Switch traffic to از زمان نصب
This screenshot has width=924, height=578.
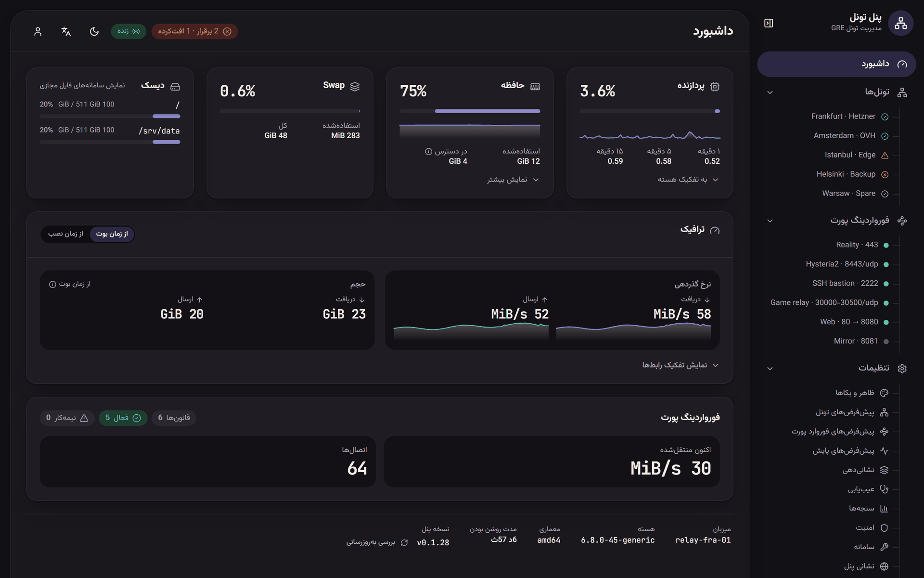click(65, 234)
